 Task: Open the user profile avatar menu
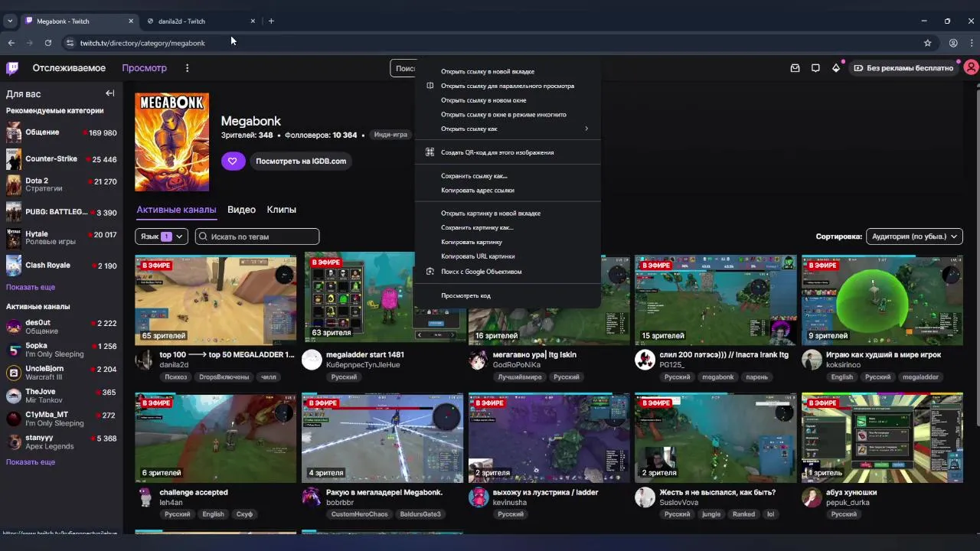(x=971, y=68)
